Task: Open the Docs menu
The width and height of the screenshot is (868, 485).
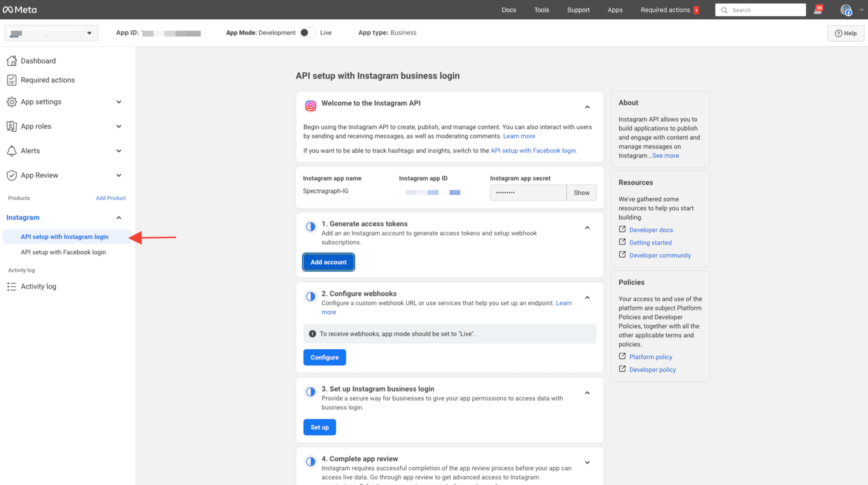Action: pyautogui.click(x=508, y=10)
